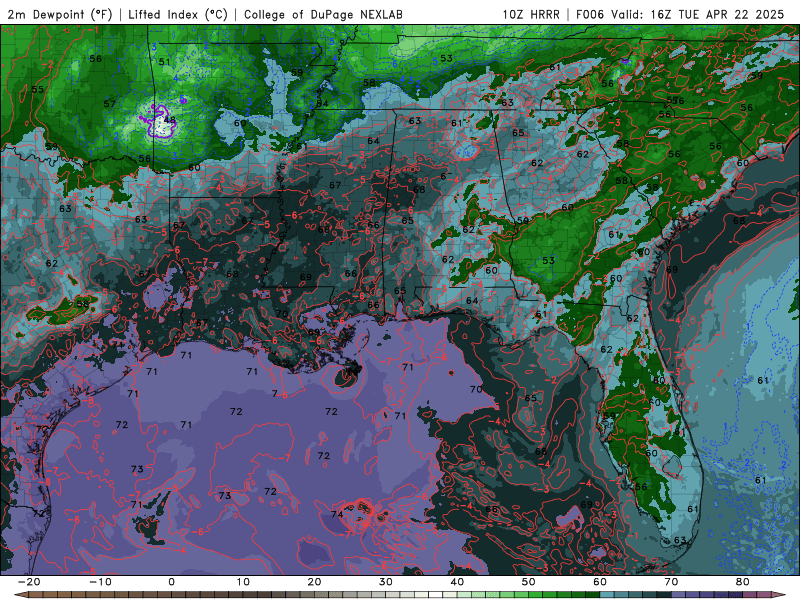Click the '20' color bar label
This screenshot has height=600, width=800.
(x=314, y=582)
